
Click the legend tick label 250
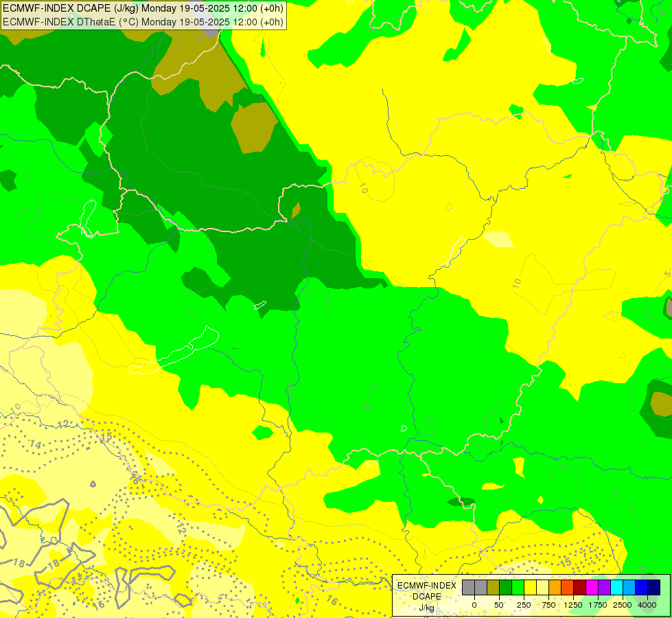tap(524, 605)
